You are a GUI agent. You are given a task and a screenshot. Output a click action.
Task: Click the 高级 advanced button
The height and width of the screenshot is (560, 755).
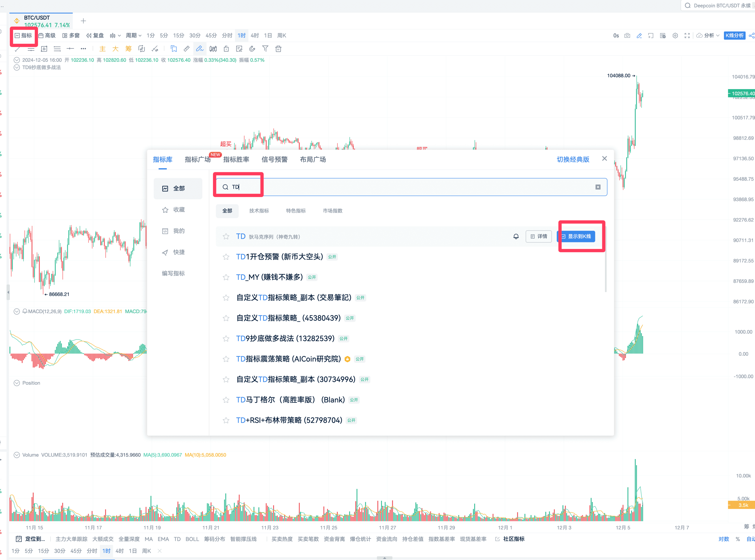click(47, 36)
